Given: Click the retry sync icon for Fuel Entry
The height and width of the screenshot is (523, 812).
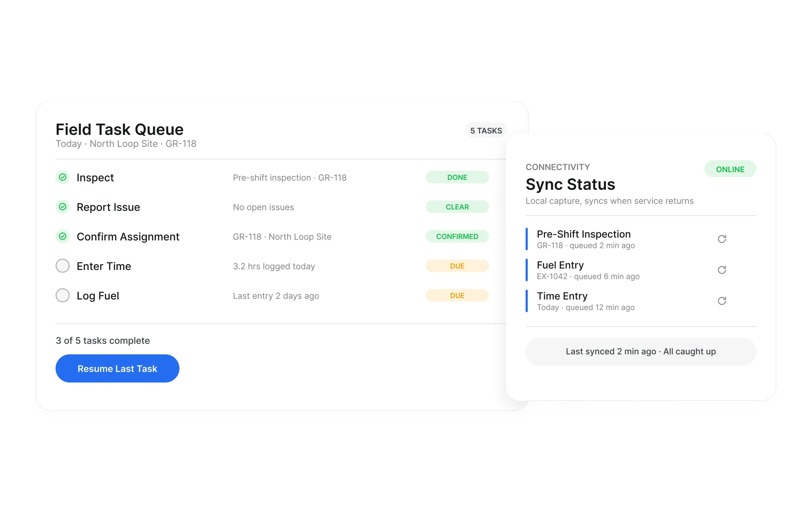Looking at the screenshot, I should pyautogui.click(x=722, y=270).
